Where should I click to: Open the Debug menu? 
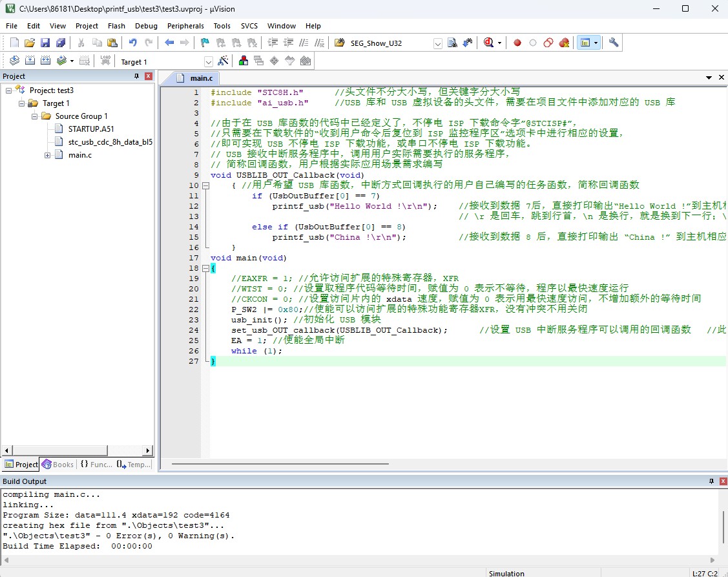[x=146, y=26]
